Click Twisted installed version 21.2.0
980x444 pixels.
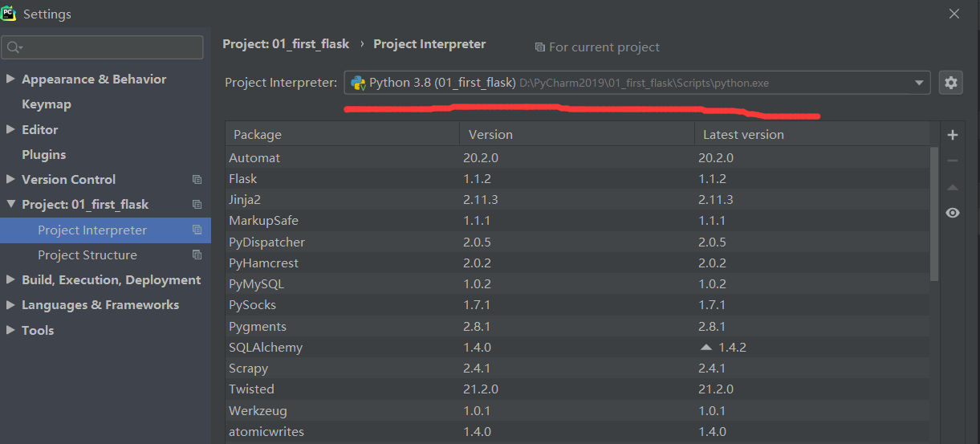481,389
